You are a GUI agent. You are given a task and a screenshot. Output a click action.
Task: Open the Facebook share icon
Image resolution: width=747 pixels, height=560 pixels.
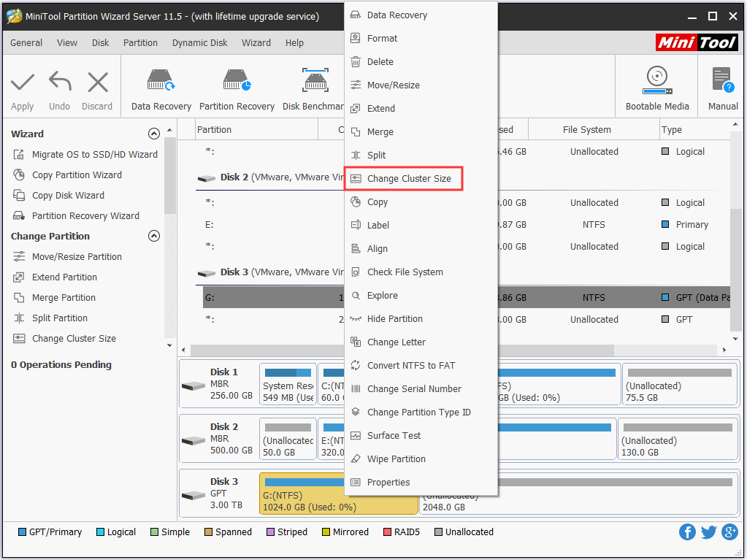point(687,532)
